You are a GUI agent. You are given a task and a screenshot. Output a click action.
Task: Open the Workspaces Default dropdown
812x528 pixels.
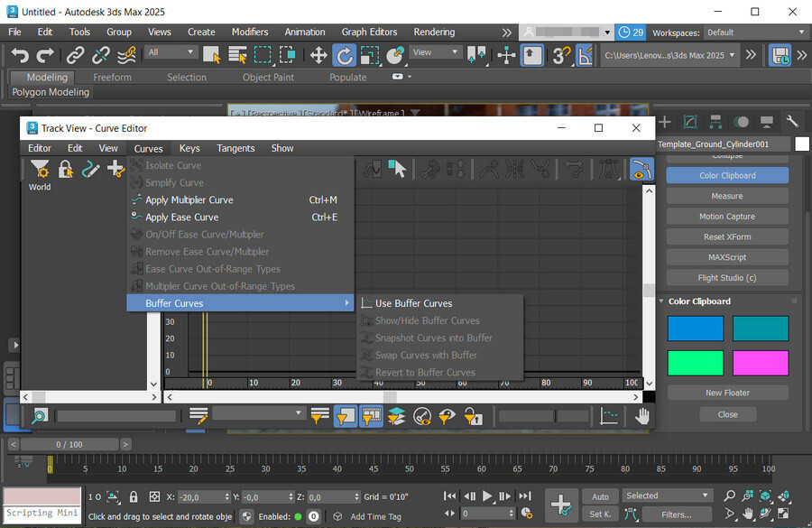(755, 32)
